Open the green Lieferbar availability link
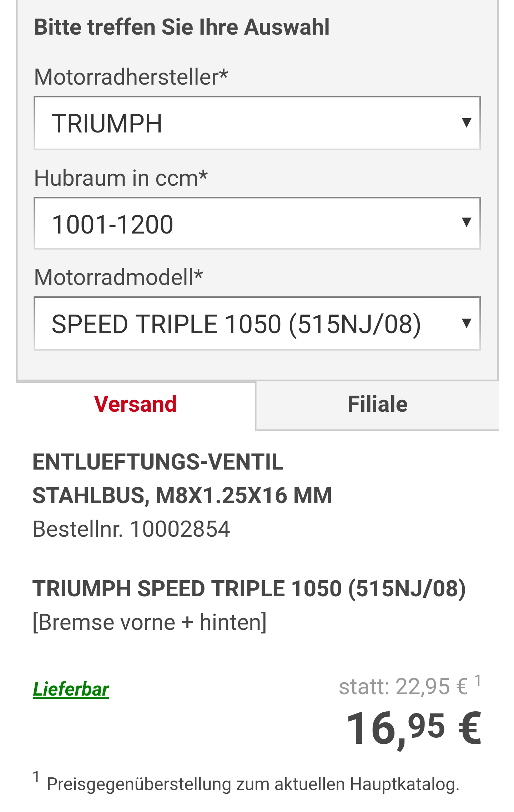The height and width of the screenshot is (812, 514). point(71,689)
